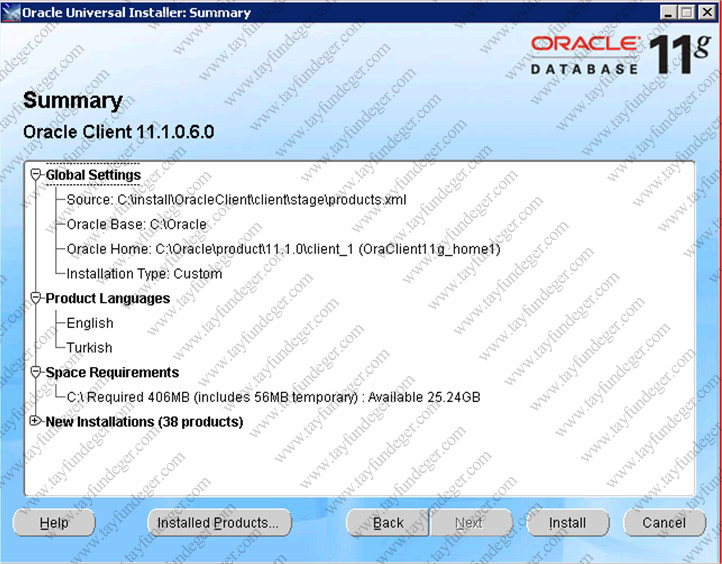Collapse the Global Settings node
This screenshot has width=722, height=564.
click(x=35, y=175)
